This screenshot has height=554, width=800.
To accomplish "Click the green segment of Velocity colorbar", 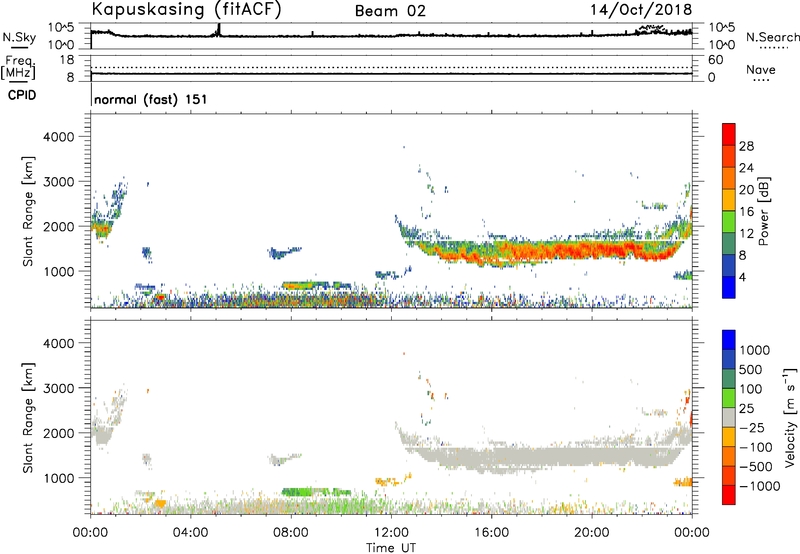I will pos(729,398).
